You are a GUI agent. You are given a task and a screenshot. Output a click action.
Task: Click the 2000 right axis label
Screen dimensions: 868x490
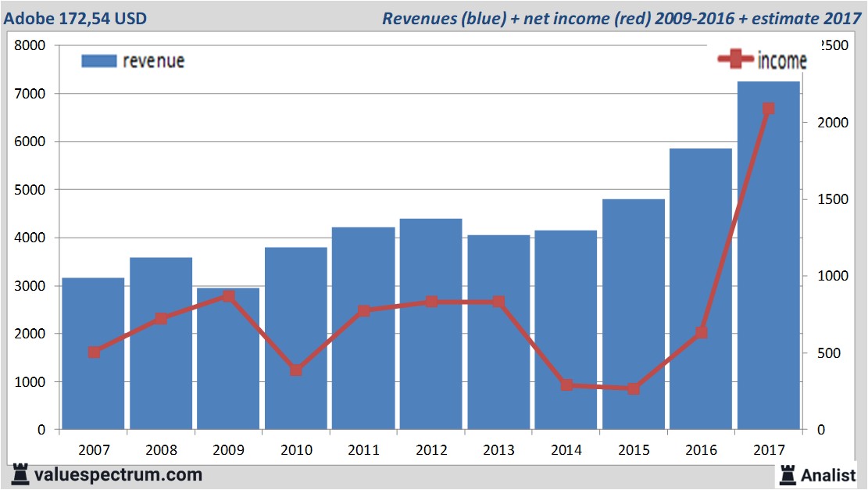click(833, 123)
